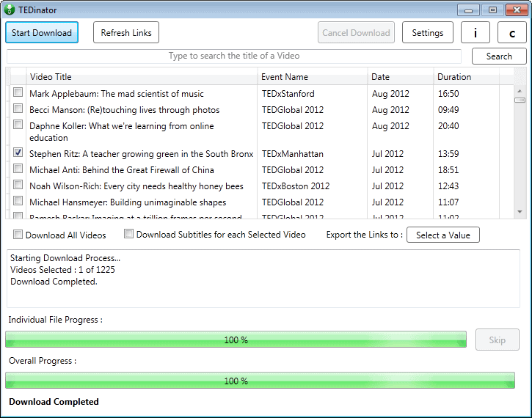The image size is (532, 418).
Task: Select "Stephen Ritz: A teacher growing green" title
Action: click(x=141, y=154)
